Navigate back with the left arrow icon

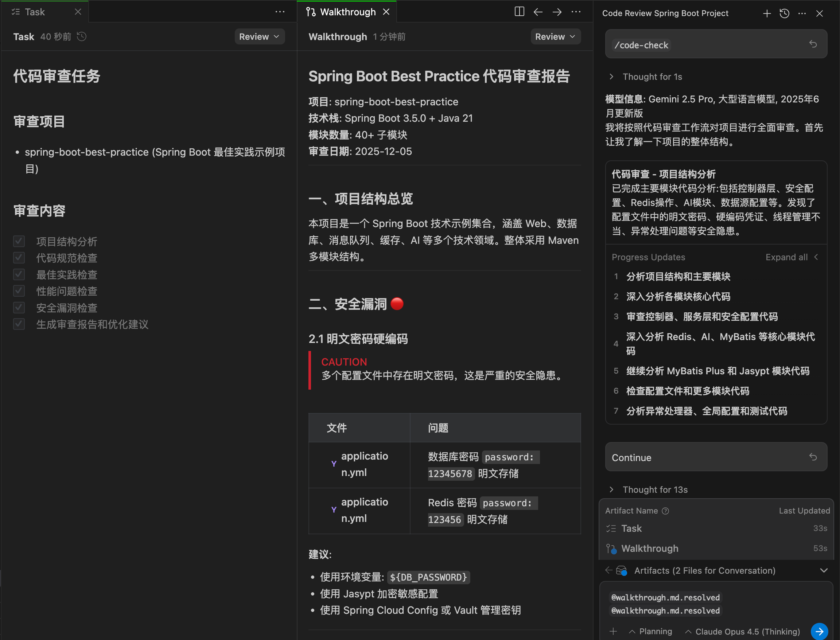pos(538,12)
